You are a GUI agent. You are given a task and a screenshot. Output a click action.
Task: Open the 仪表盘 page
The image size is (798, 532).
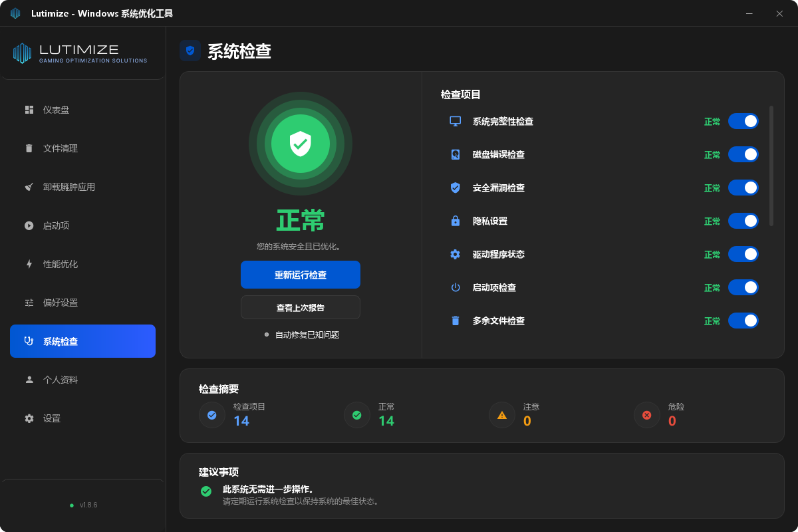[x=82, y=110]
